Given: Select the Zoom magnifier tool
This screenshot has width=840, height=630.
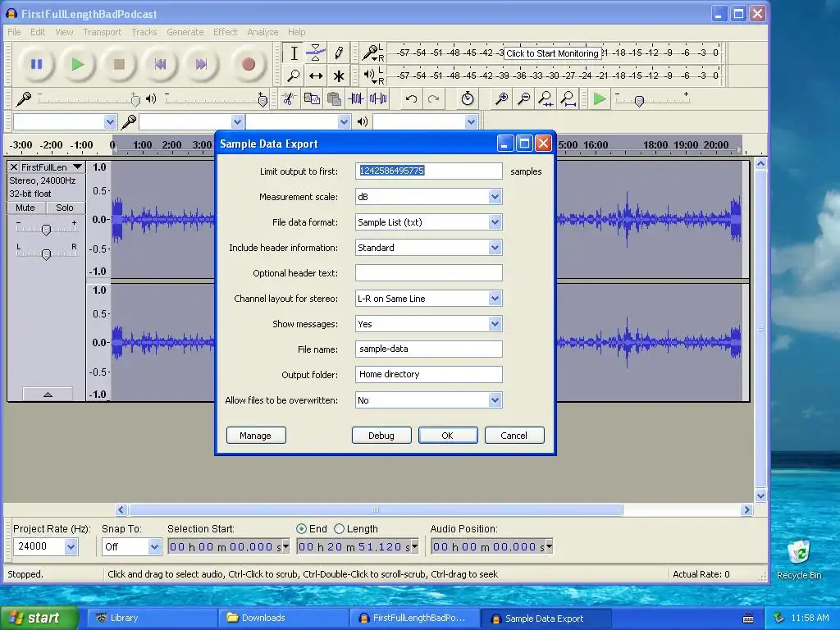Looking at the screenshot, I should pyautogui.click(x=294, y=75).
